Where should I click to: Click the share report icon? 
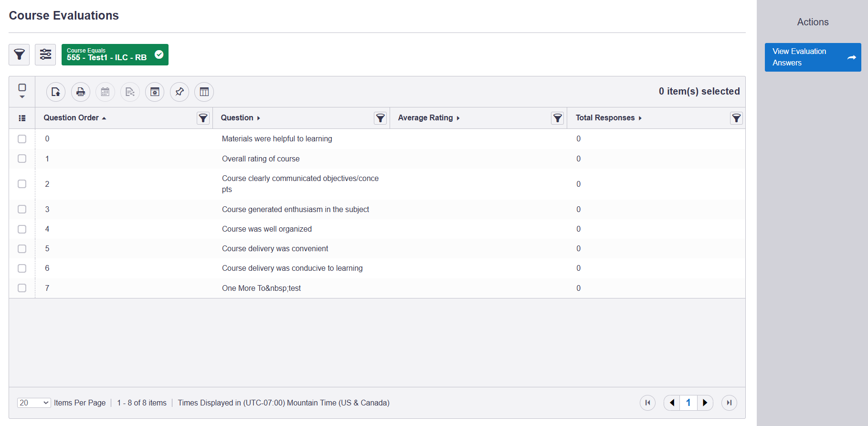click(x=130, y=92)
